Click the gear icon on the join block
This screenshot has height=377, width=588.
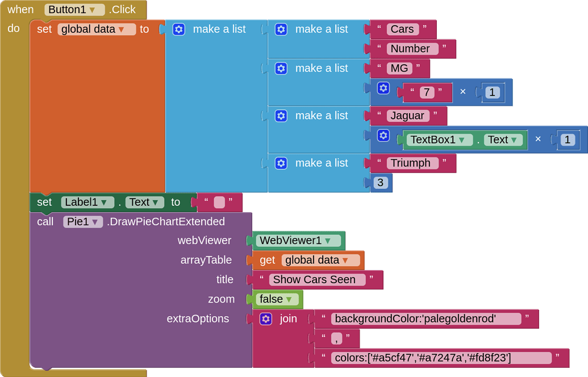pyautogui.click(x=265, y=319)
